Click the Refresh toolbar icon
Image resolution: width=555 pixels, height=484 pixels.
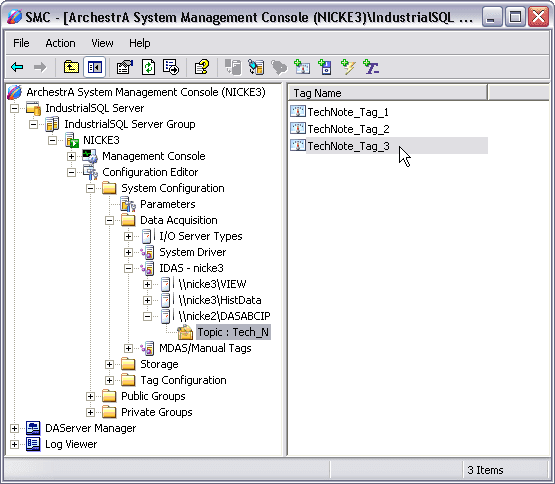click(148, 67)
